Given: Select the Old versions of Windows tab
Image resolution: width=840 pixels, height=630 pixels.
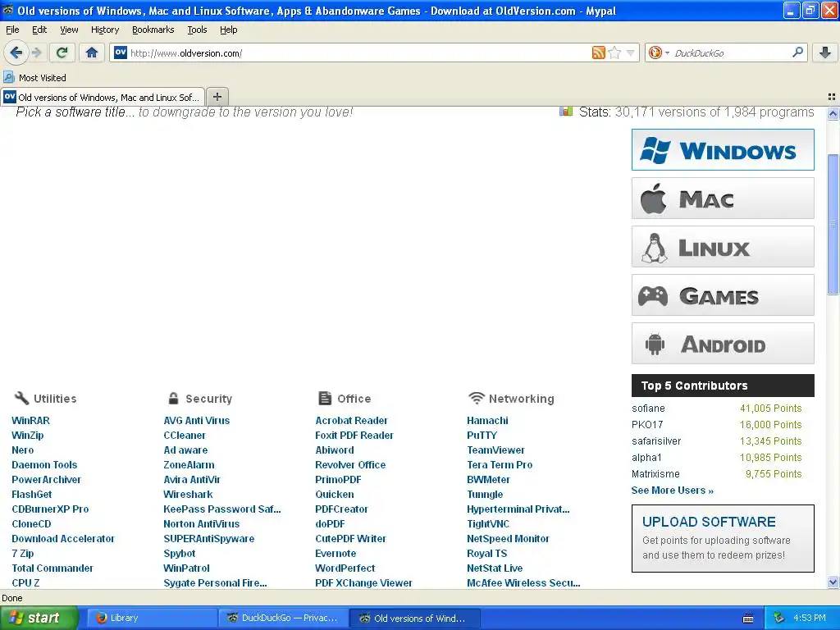Looking at the screenshot, I should (103, 97).
